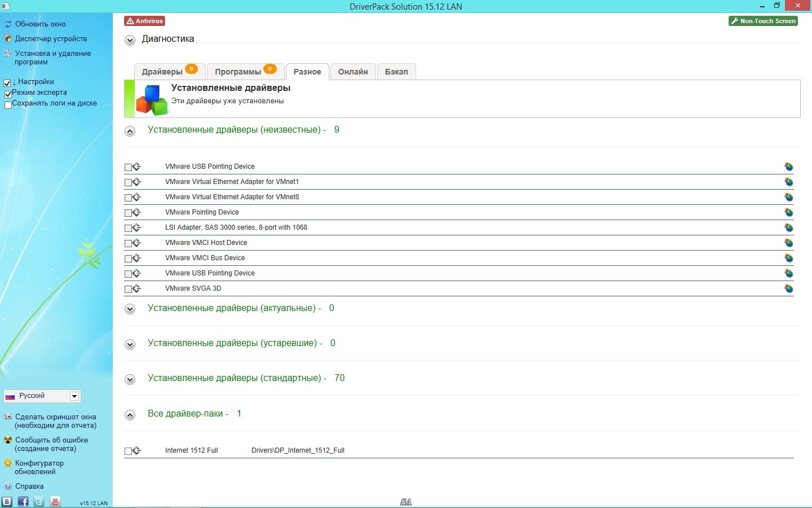Screen dimensions: 812x508
Task: Click the Drivers\DP_Internet_1512_Full path text
Action: [298, 450]
